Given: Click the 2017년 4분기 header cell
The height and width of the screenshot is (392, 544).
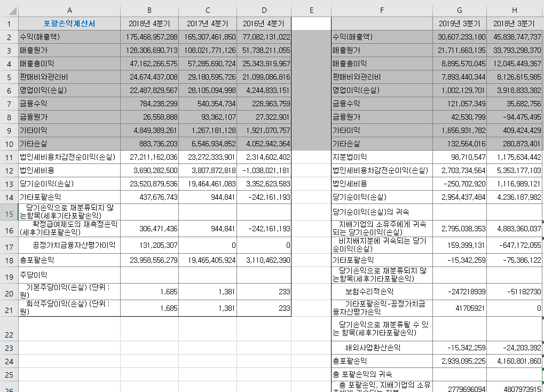Looking at the screenshot, I should point(208,23).
